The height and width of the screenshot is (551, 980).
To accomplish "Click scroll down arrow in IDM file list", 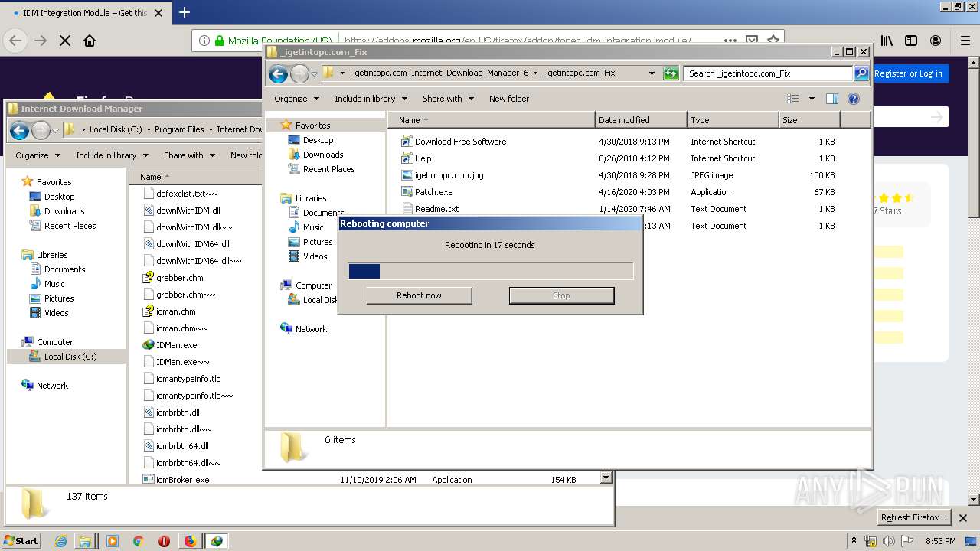I will pos(606,478).
